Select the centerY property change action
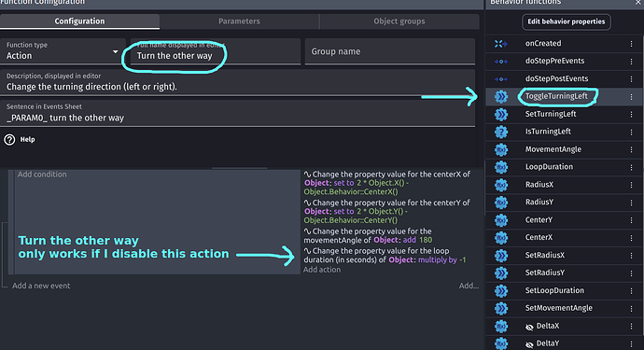The width and height of the screenshot is (644, 350). click(387, 211)
